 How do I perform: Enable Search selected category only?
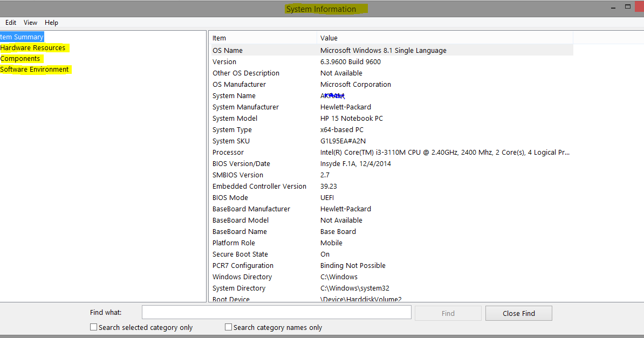click(x=94, y=327)
